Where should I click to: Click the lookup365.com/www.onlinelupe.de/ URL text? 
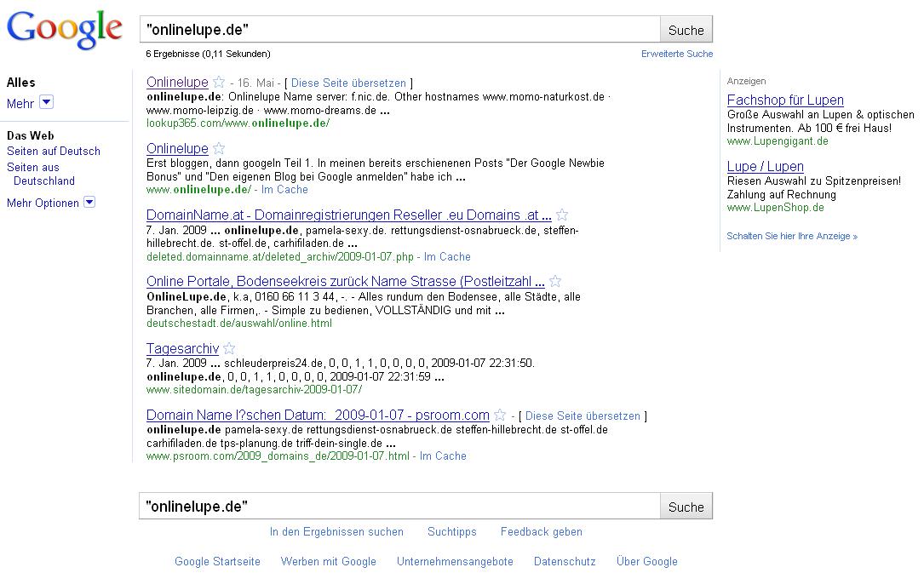point(238,123)
